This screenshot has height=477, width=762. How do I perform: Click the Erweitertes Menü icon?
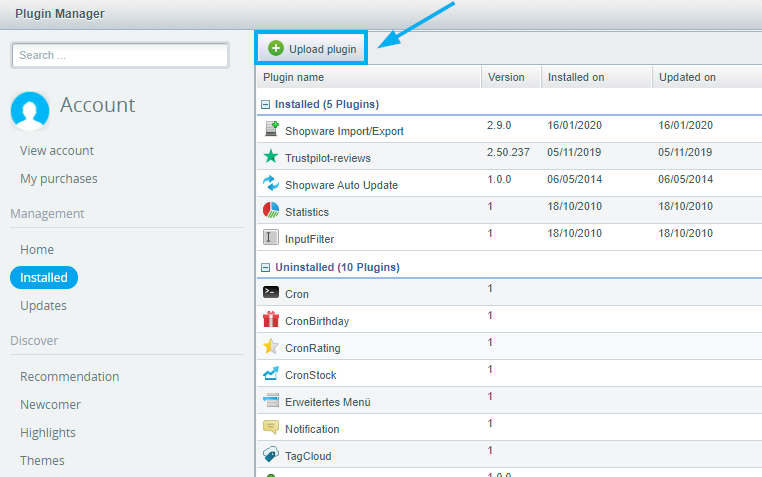[x=271, y=400]
